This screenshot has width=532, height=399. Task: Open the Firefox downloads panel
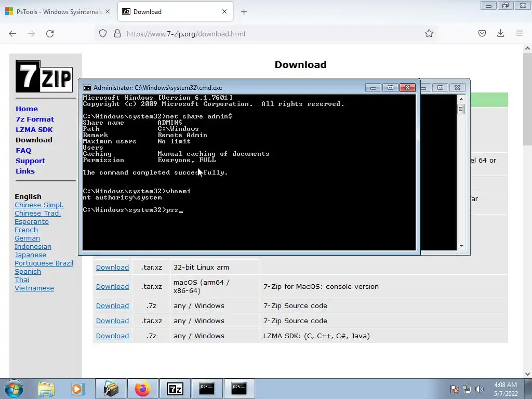click(x=500, y=33)
